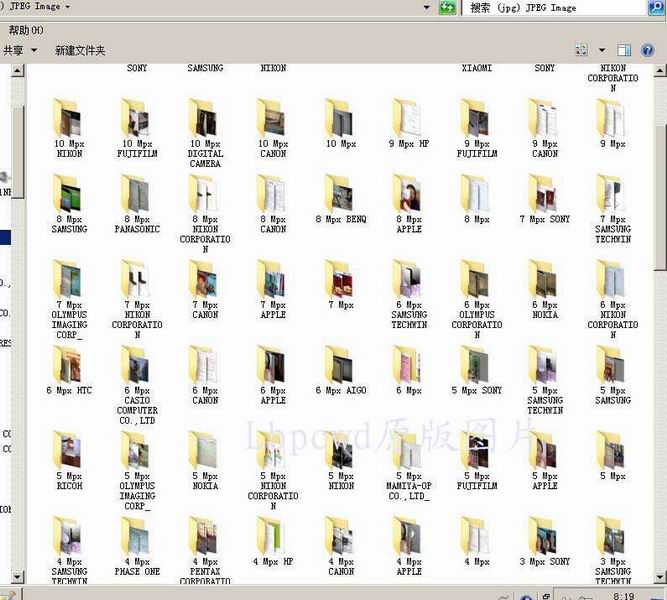Select the 4 Mpx CANON folder label
The height and width of the screenshot is (600, 667).
click(341, 566)
